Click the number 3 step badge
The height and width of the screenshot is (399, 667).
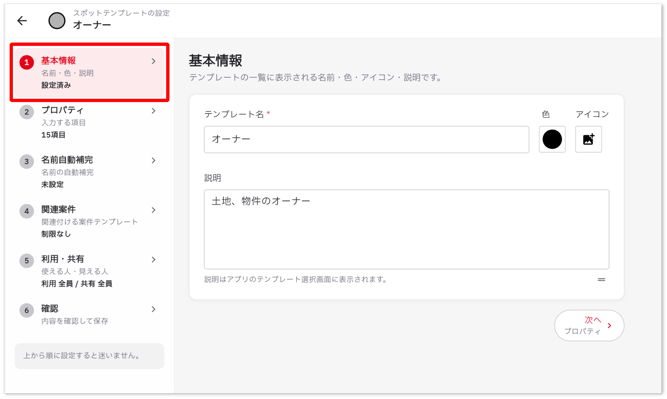[26, 162]
